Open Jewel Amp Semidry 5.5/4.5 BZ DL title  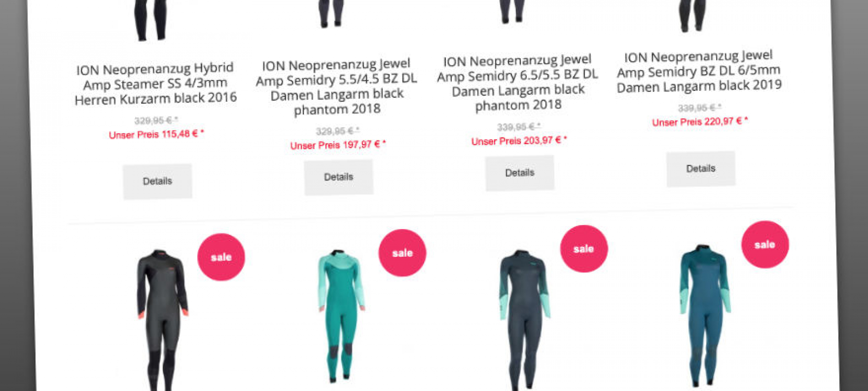coord(337,87)
